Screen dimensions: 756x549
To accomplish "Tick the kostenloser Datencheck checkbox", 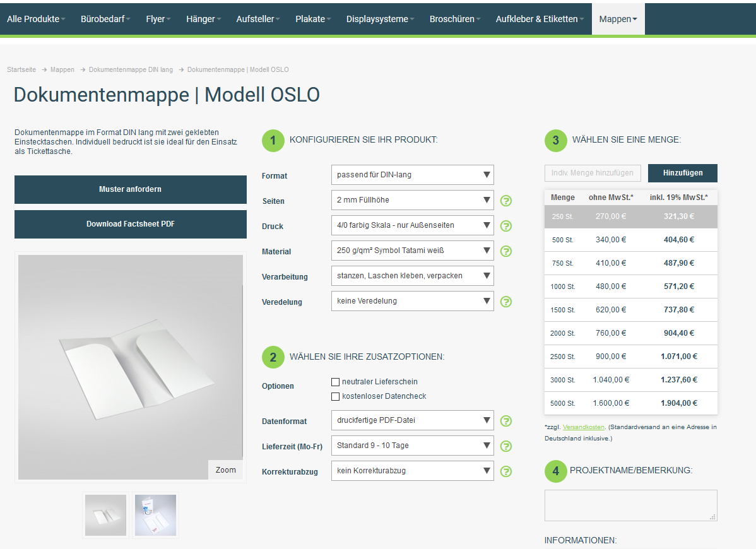I will tap(335, 396).
